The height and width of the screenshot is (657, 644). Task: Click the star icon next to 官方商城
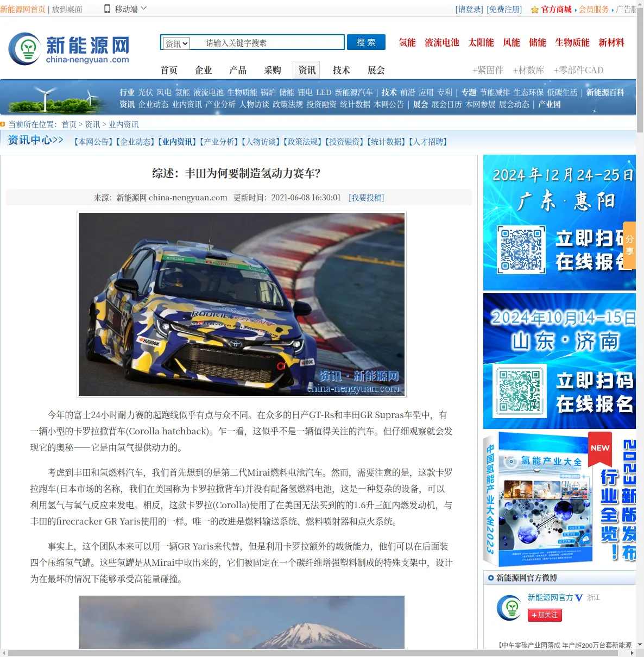[534, 10]
